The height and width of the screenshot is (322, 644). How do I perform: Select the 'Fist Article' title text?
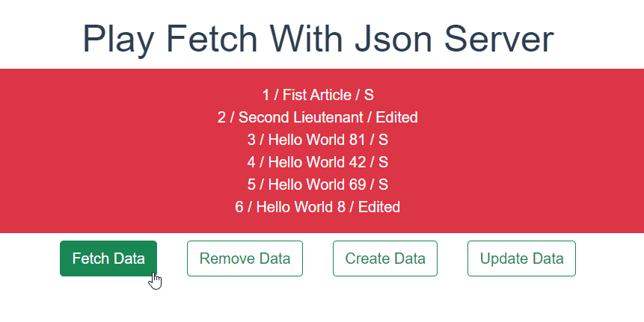coord(313,95)
